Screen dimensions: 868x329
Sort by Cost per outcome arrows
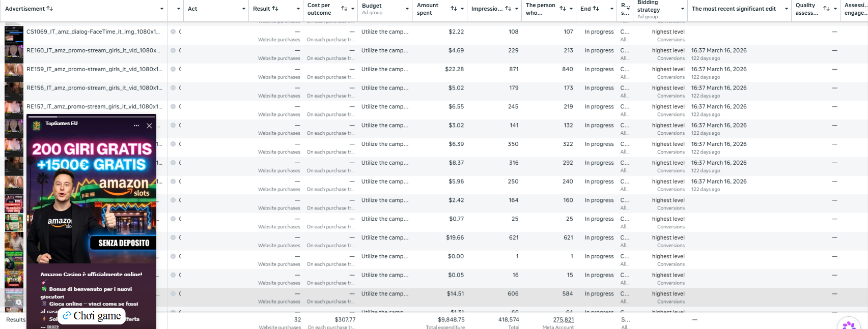pyautogui.click(x=344, y=9)
